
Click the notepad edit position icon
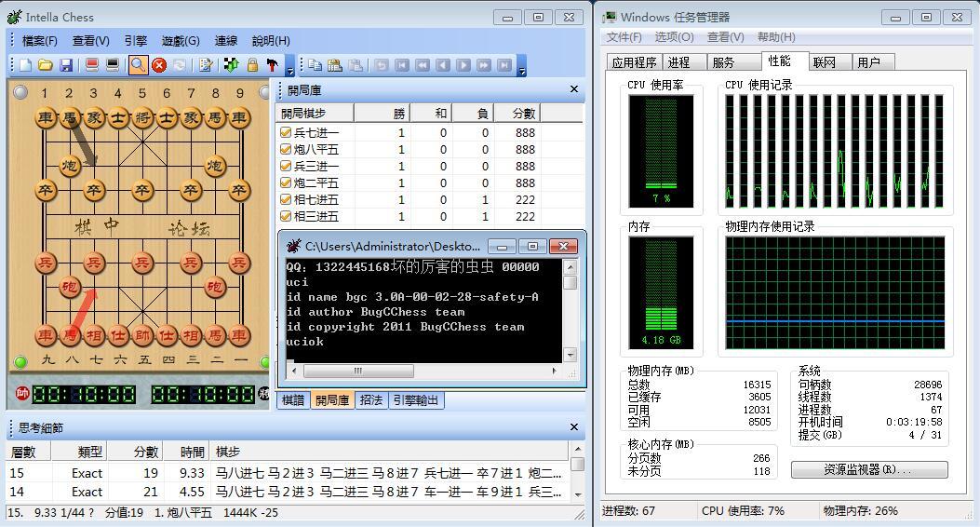pos(206,65)
